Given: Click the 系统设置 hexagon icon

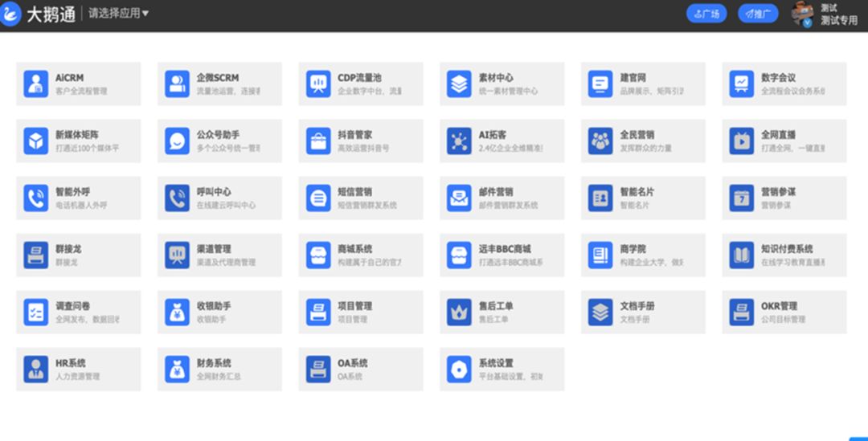Looking at the screenshot, I should pyautogui.click(x=460, y=369).
